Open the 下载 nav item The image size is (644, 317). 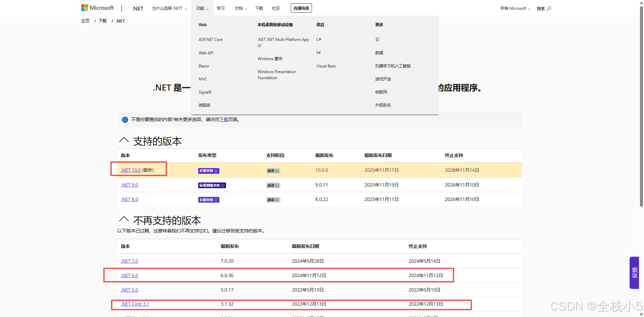click(x=259, y=8)
